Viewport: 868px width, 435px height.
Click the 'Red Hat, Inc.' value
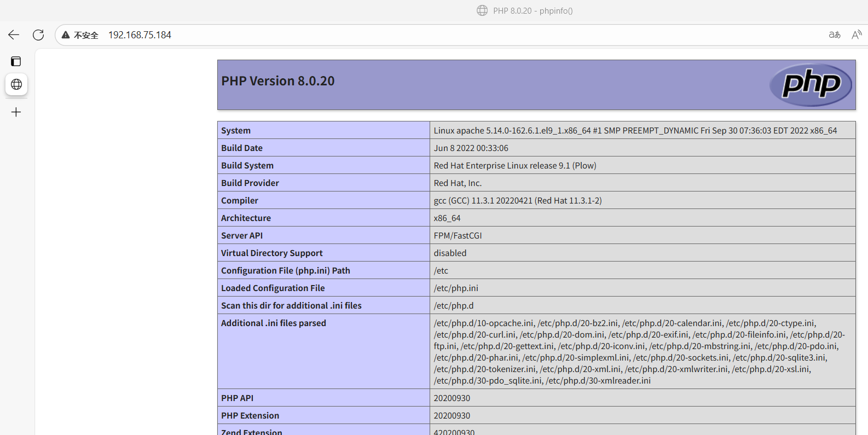click(x=458, y=183)
